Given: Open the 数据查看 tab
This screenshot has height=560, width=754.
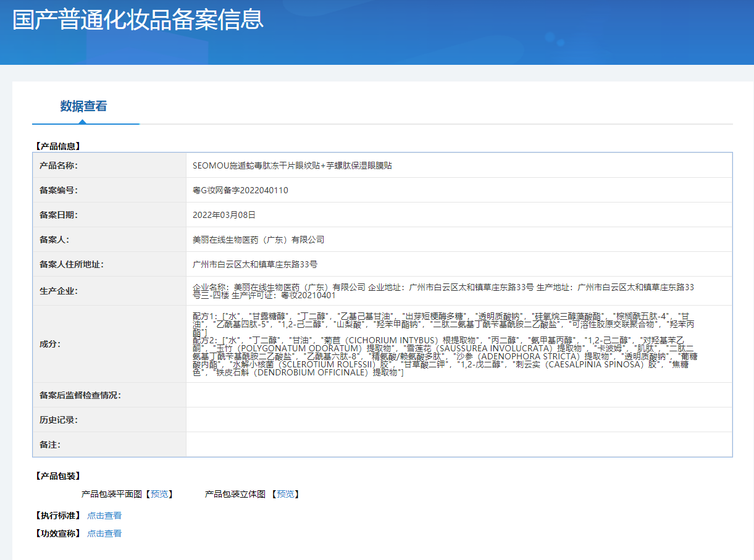Looking at the screenshot, I should [x=83, y=106].
